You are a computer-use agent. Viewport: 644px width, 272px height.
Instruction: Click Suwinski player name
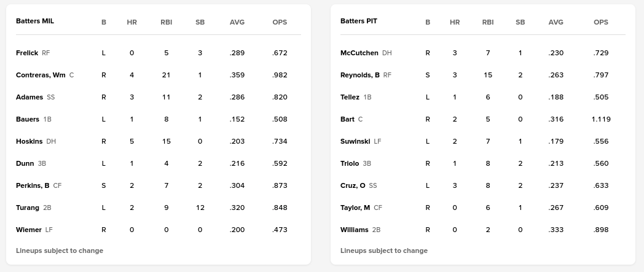tap(355, 141)
